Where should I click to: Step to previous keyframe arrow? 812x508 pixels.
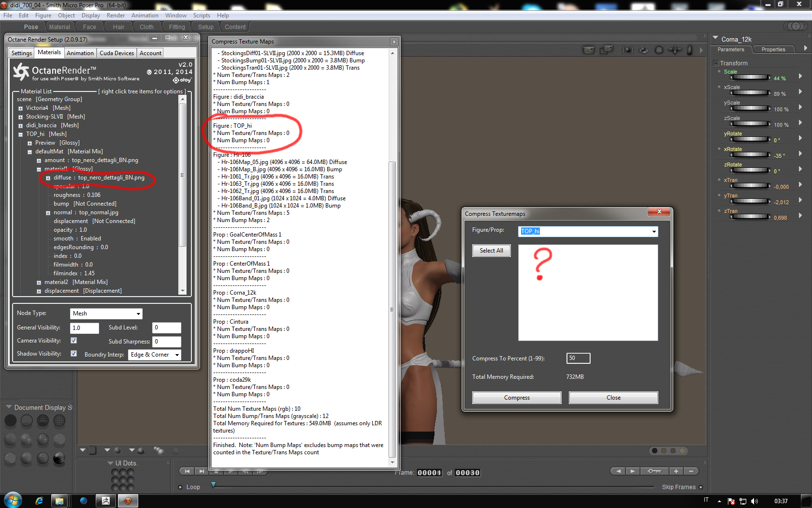[x=618, y=471]
